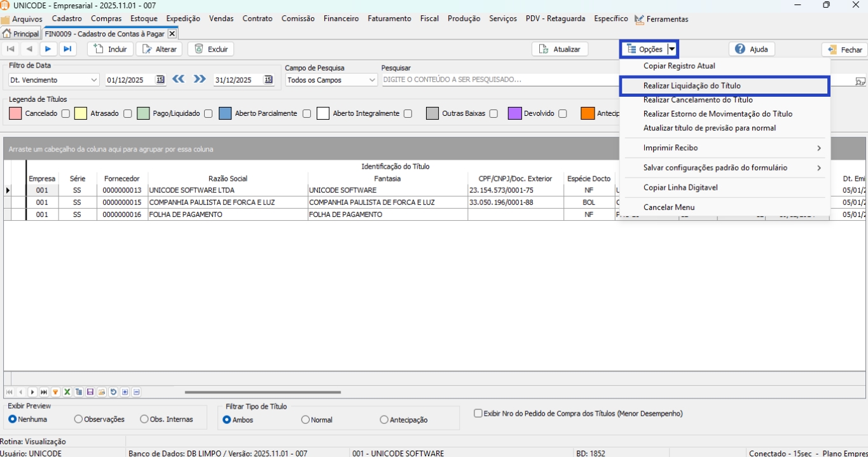Advance date range with double right chevrons
The width and height of the screenshot is (868, 457).
[200, 80]
